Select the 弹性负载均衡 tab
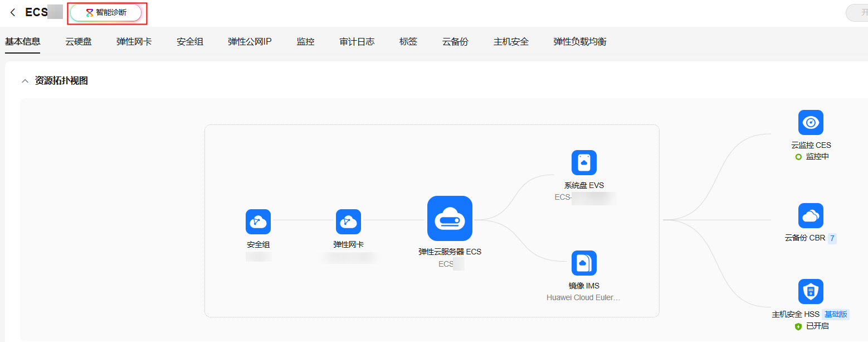 pos(580,41)
